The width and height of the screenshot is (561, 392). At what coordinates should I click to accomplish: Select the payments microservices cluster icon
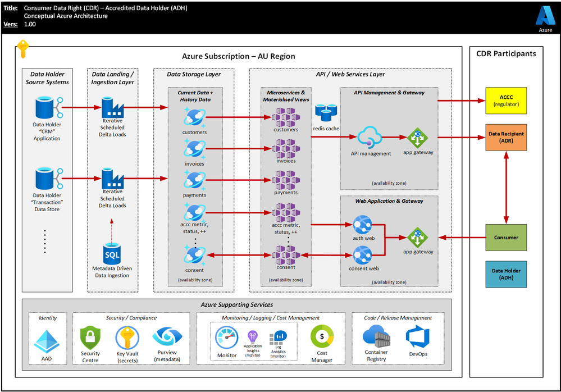click(x=286, y=180)
